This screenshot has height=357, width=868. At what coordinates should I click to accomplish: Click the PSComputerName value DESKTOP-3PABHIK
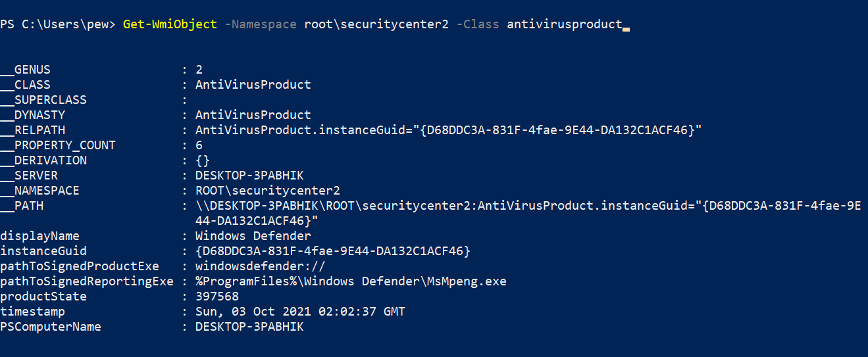(x=249, y=327)
